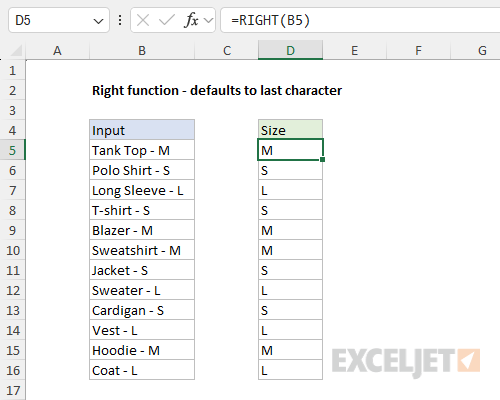Click the 'Size' header cell
500x400 pixels.
(290, 130)
